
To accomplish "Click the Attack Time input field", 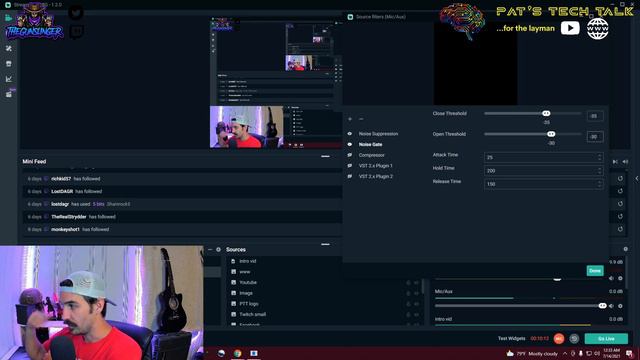I will pos(543,158).
